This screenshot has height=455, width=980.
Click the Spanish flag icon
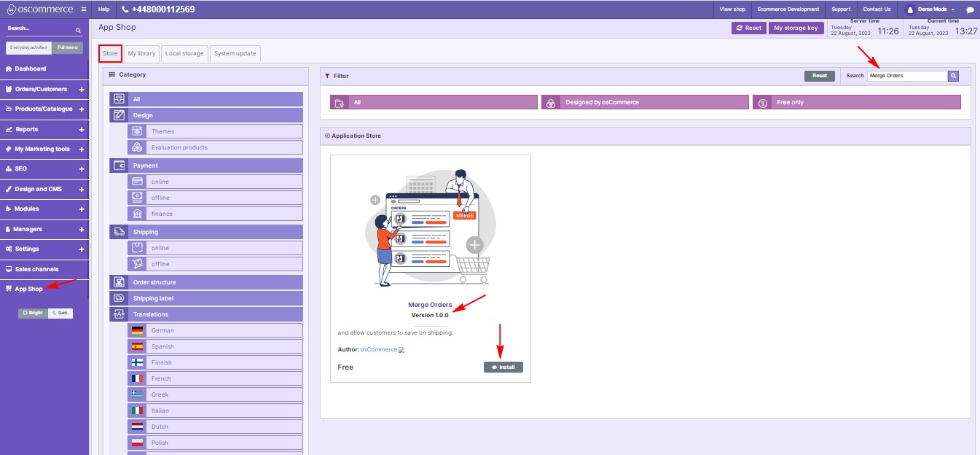click(137, 346)
